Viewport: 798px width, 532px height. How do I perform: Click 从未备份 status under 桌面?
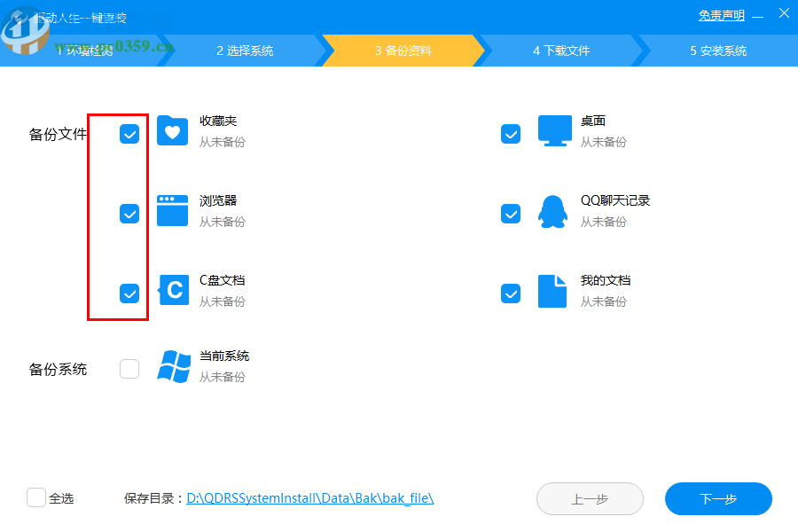coord(604,142)
